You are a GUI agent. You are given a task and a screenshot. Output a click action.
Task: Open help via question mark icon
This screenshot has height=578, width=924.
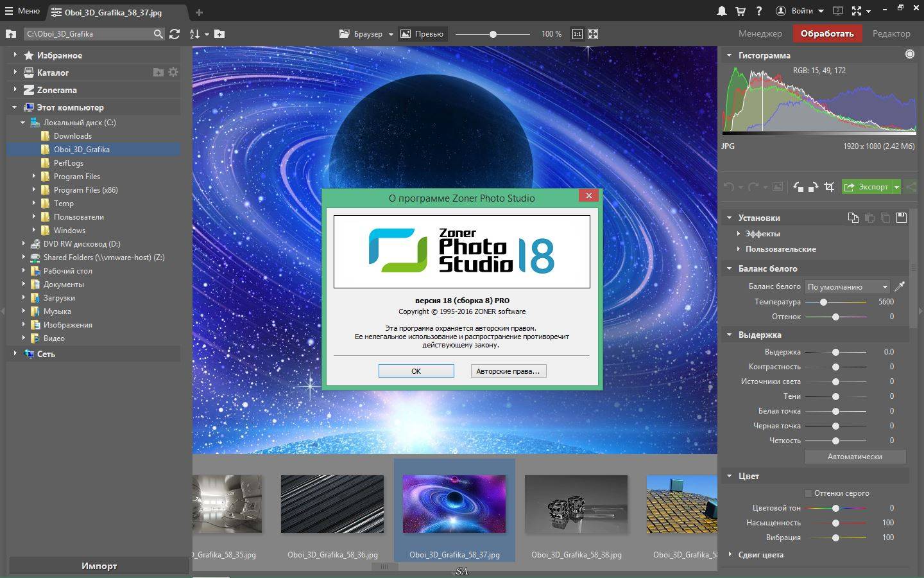(x=759, y=11)
